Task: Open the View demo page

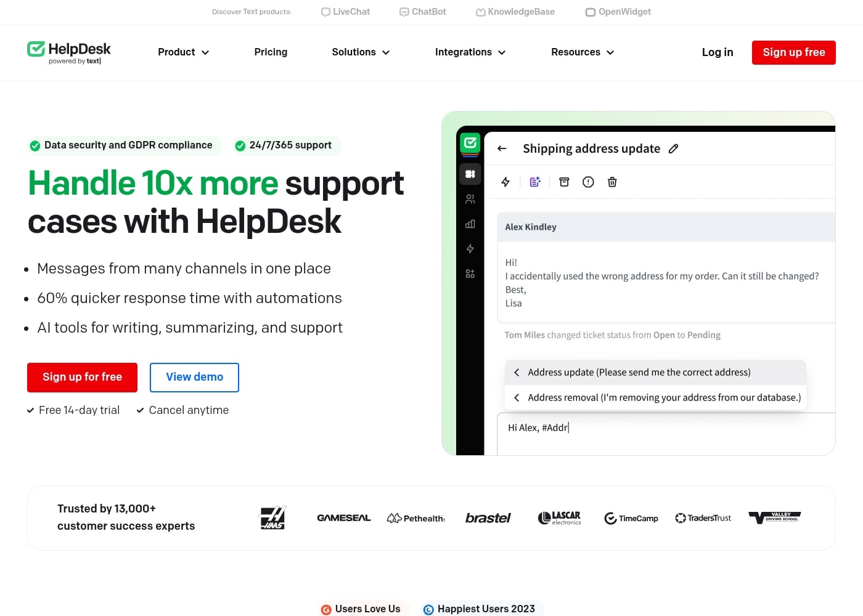Action: [194, 377]
